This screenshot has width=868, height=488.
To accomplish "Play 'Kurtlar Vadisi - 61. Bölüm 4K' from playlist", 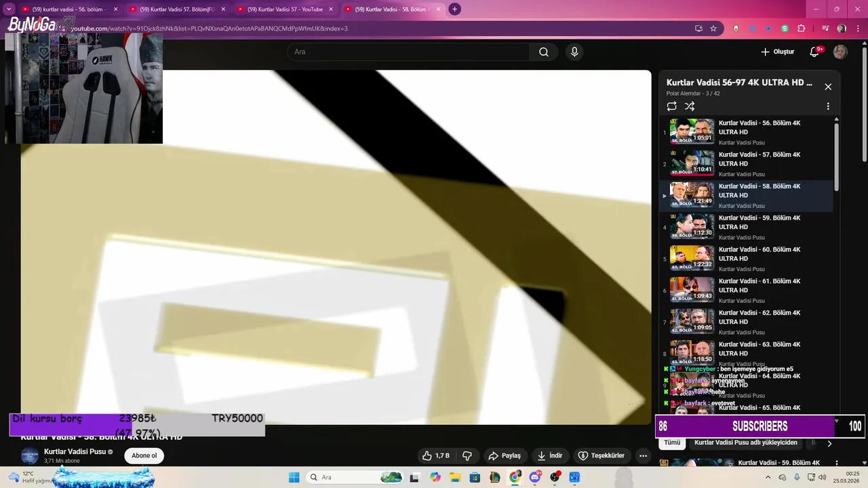I will 747,290.
